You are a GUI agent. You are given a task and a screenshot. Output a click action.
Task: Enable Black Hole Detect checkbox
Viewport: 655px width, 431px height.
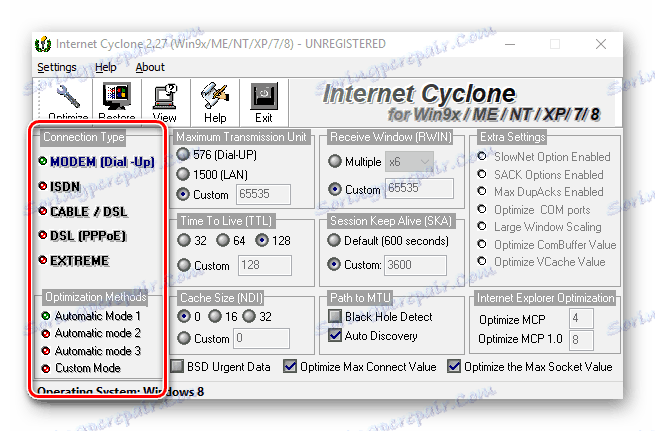[x=335, y=316]
